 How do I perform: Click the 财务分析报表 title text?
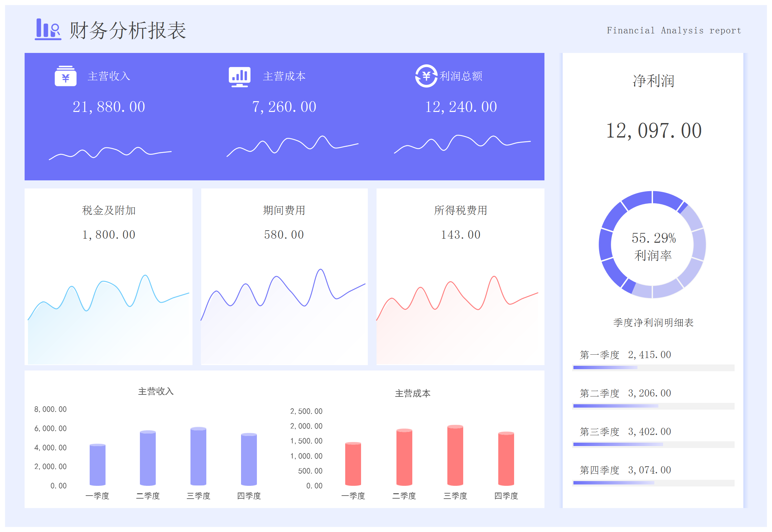pos(127,30)
